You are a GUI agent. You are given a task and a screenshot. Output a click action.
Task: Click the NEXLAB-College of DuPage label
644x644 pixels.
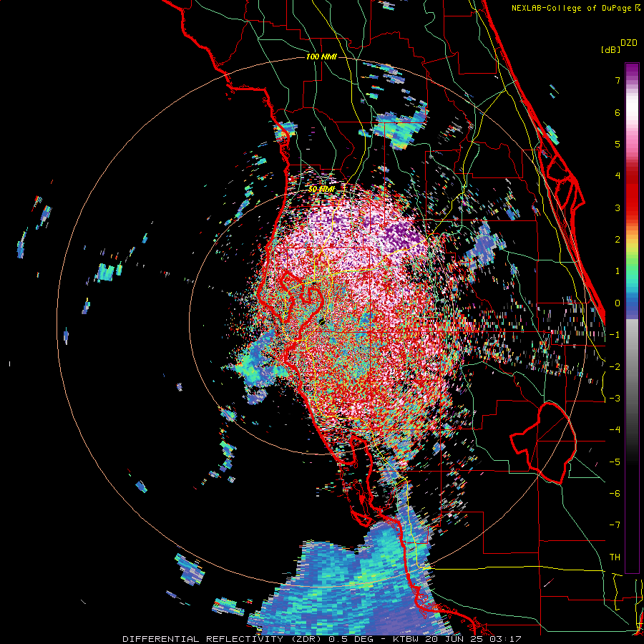(x=572, y=8)
